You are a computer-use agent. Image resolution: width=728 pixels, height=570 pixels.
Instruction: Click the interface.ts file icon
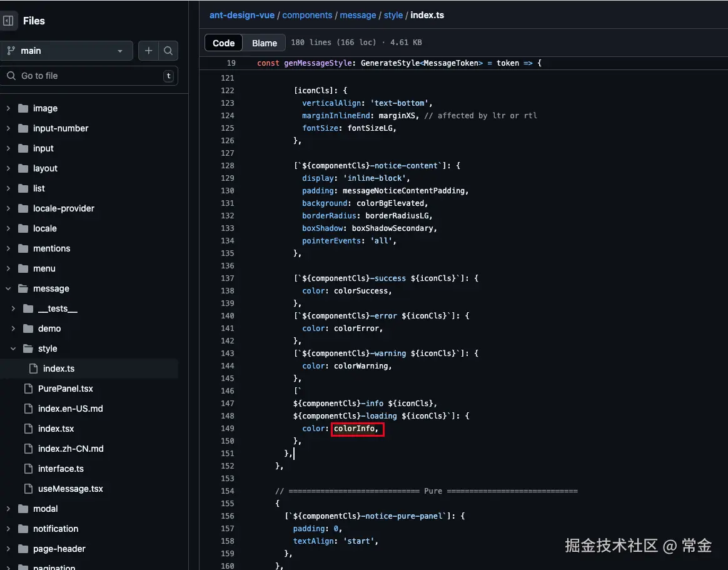[28, 469]
